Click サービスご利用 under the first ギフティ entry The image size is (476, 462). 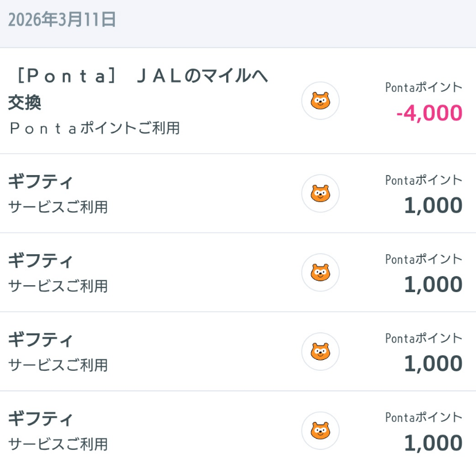58,207
